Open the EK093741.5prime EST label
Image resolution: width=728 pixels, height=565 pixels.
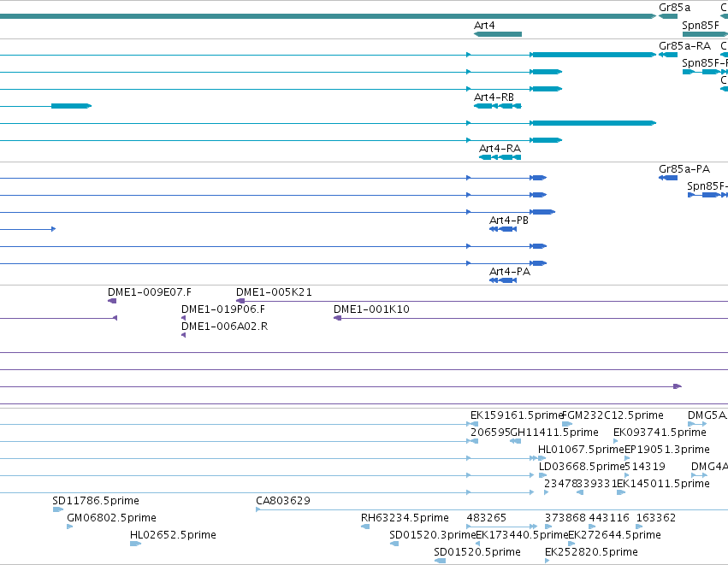[x=660, y=433]
